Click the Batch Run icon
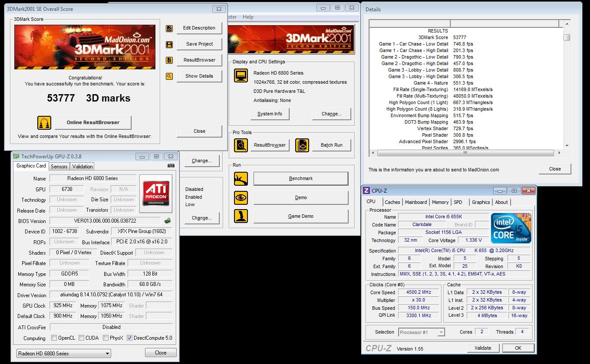 [x=302, y=145]
